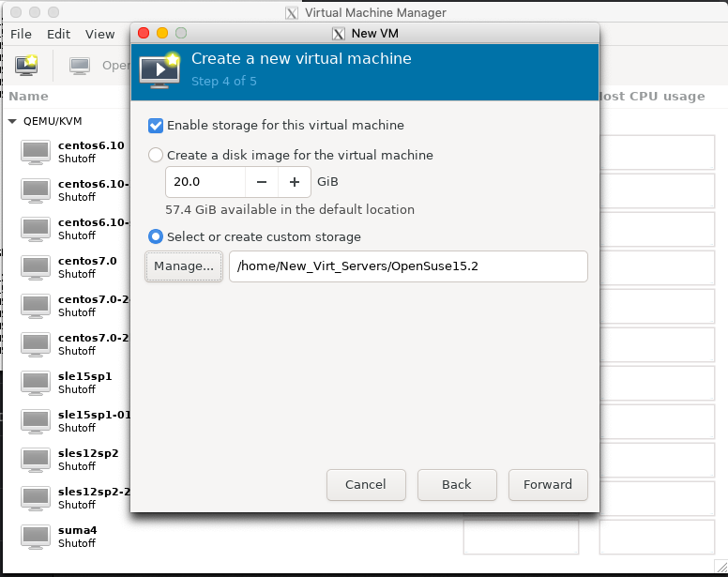Screen dimensions: 728x577
Task: Click the suma4 VM monitor icon
Action: click(36, 537)
